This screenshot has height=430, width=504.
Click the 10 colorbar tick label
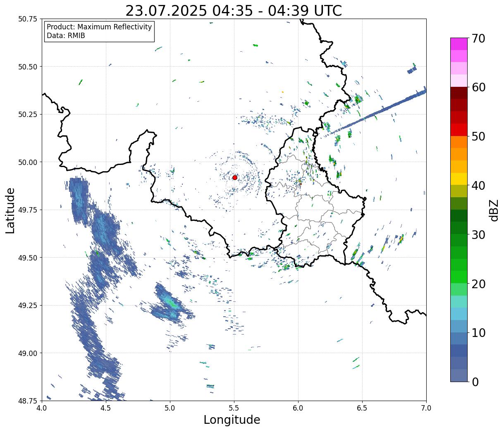(478, 332)
